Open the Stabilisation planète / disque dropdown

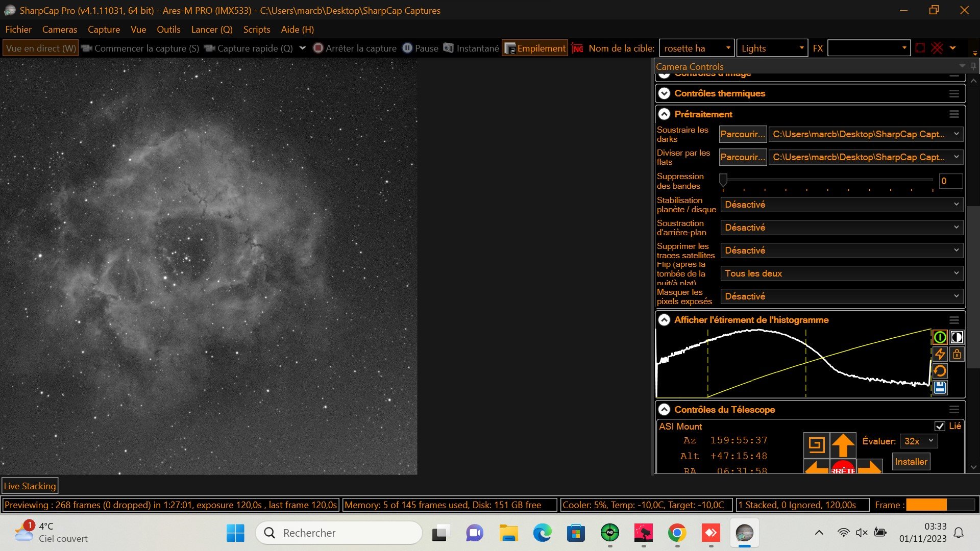(x=842, y=205)
